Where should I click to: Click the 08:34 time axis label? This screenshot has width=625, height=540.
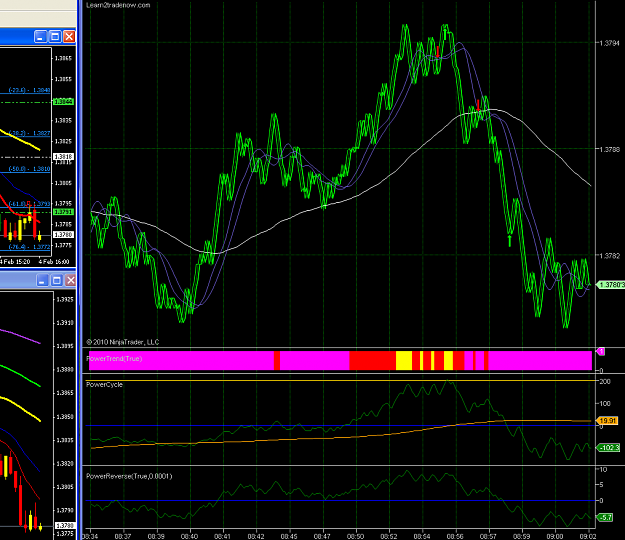[90, 536]
